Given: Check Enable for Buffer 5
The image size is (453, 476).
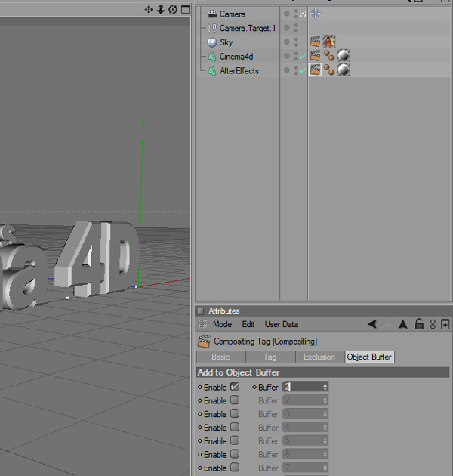Looking at the screenshot, I should point(235,440).
